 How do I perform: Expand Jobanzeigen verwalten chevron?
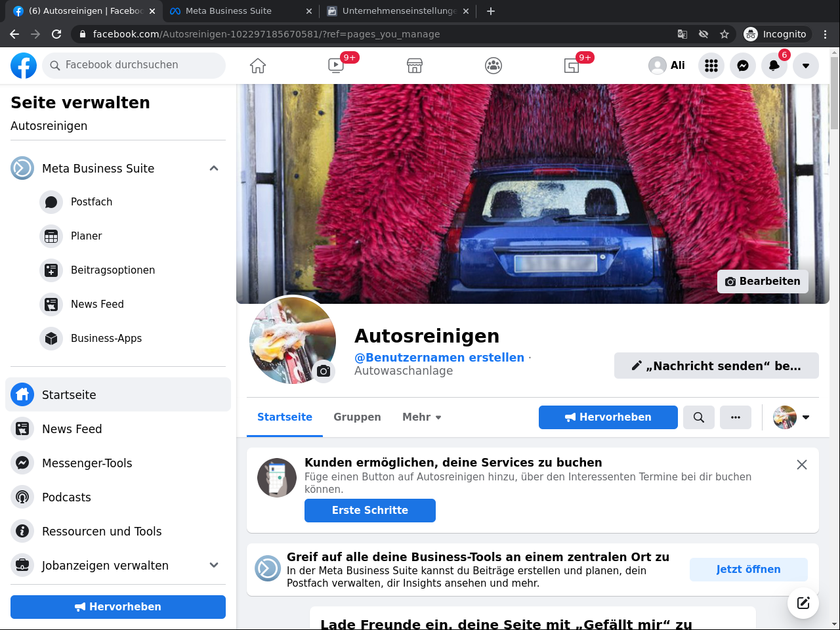click(214, 566)
